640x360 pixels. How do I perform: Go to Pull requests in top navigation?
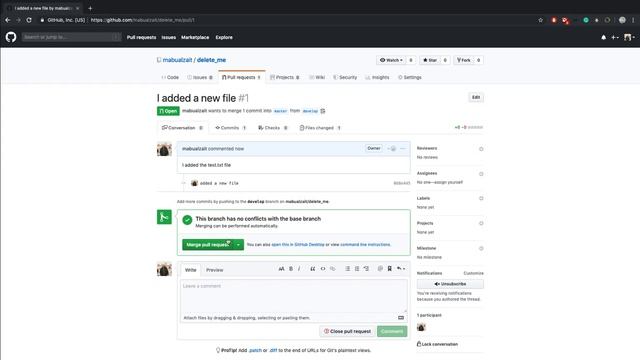pyautogui.click(x=141, y=37)
